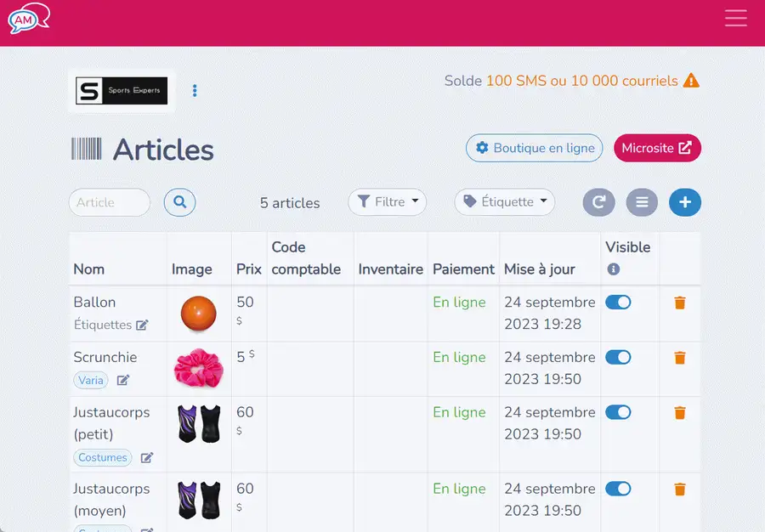Open the Filtre dropdown
The height and width of the screenshot is (532, 765).
click(388, 202)
